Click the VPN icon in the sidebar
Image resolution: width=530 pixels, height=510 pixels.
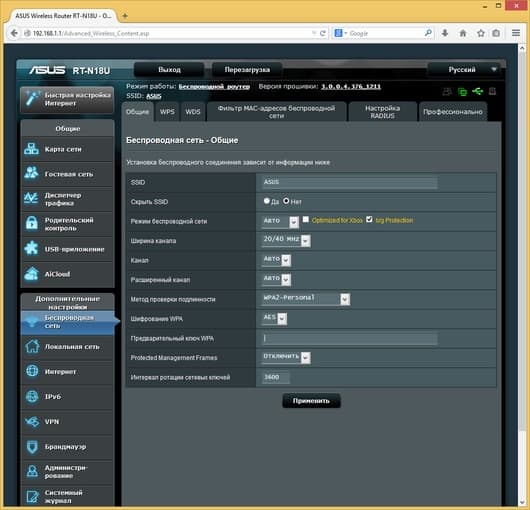(32, 421)
